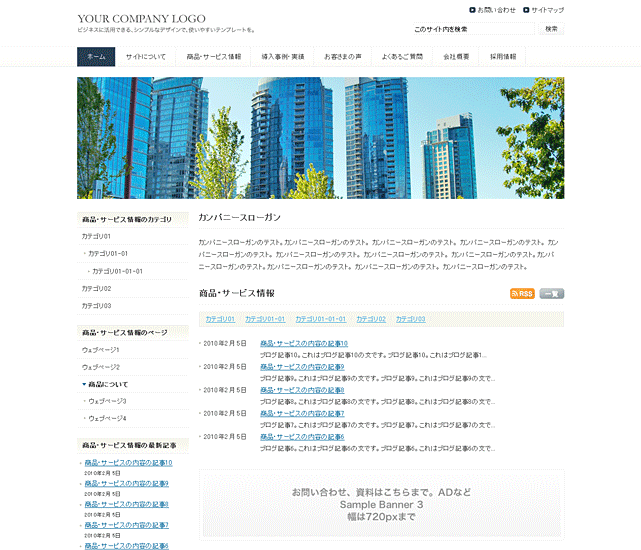
Task: Select カテゴリ01-01 in the sidebar
Action: click(x=108, y=254)
